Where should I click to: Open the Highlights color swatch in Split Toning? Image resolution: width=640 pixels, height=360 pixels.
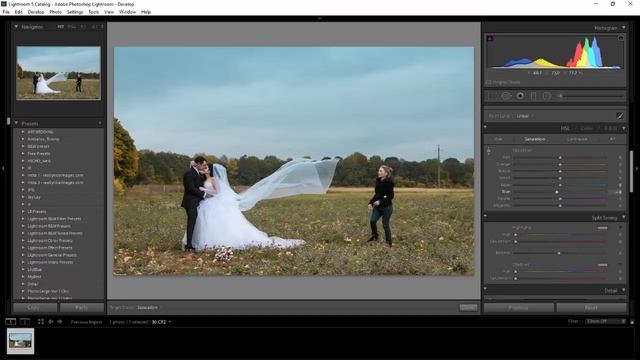pyautogui.click(x=602, y=228)
